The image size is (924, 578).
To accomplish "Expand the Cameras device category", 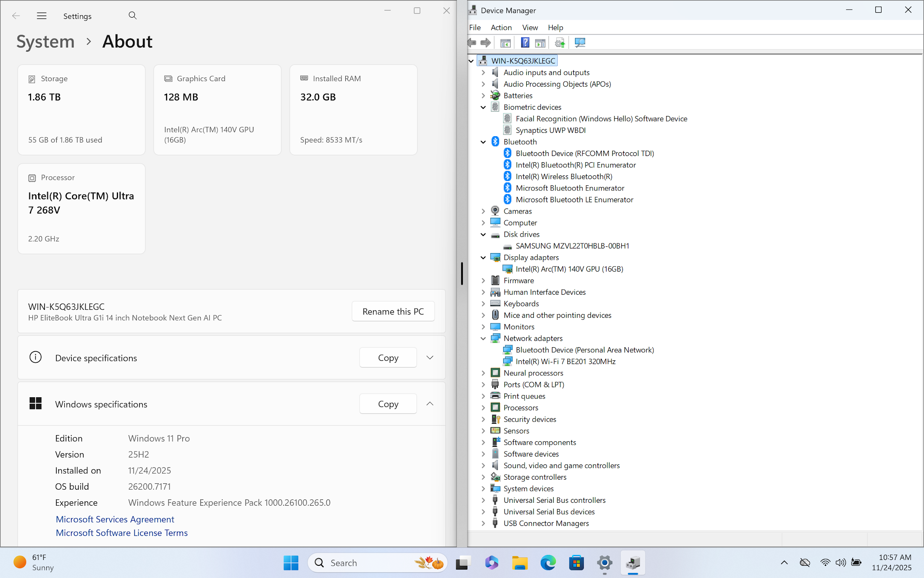I will [x=483, y=211].
